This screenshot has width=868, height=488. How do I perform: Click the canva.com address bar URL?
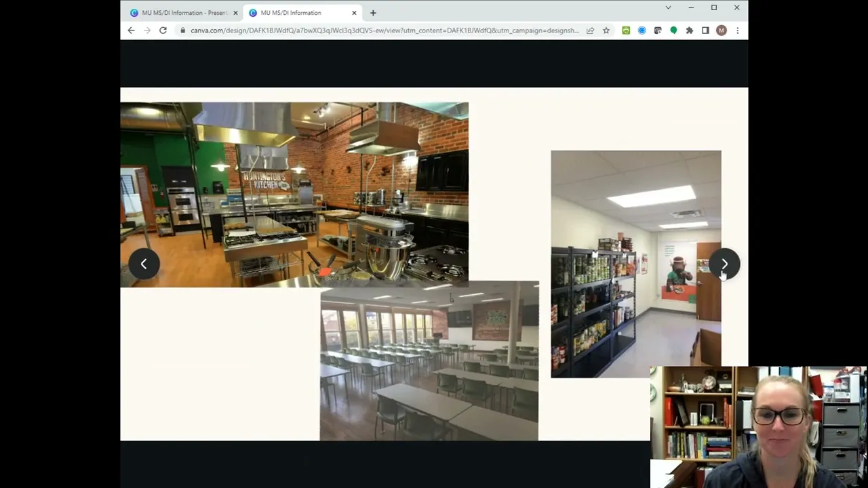click(384, 30)
